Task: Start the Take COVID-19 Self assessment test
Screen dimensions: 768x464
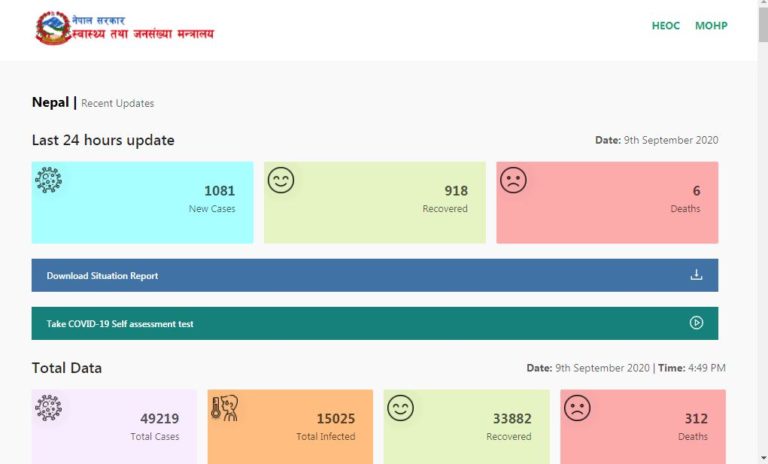Action: click(375, 323)
